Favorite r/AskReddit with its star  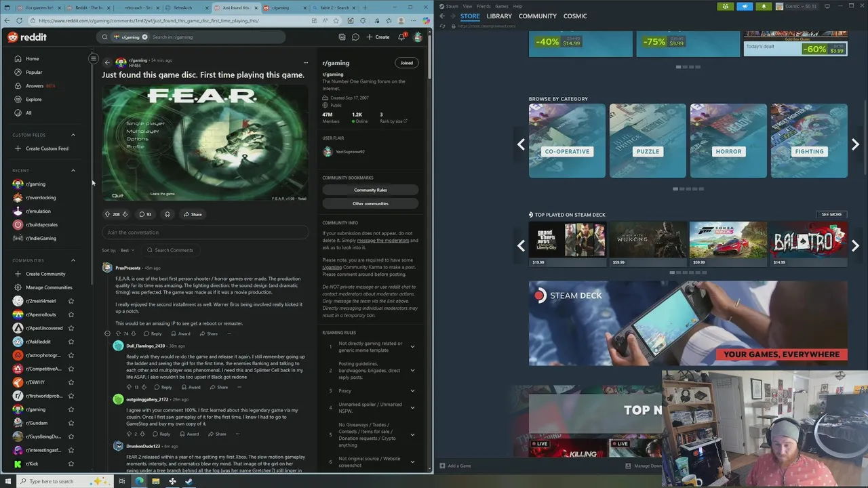71,342
